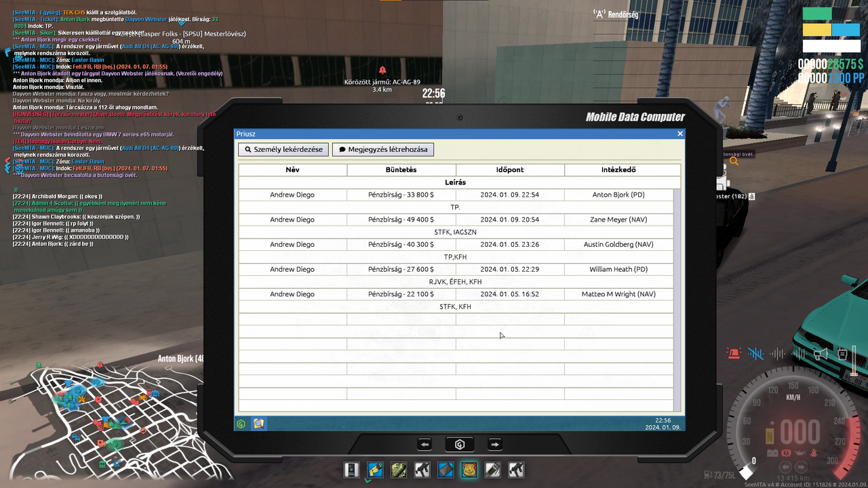Sort by the Név column header
The image size is (868, 488).
[292, 170]
